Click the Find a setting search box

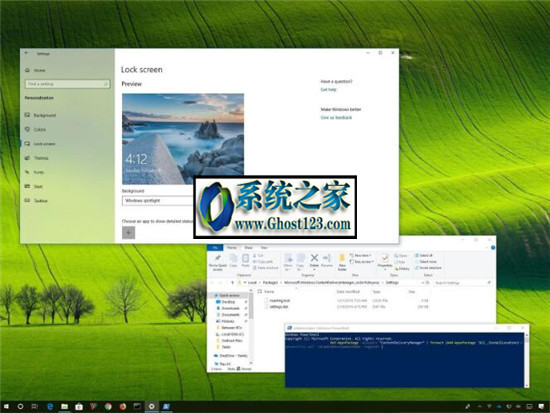click(67, 84)
